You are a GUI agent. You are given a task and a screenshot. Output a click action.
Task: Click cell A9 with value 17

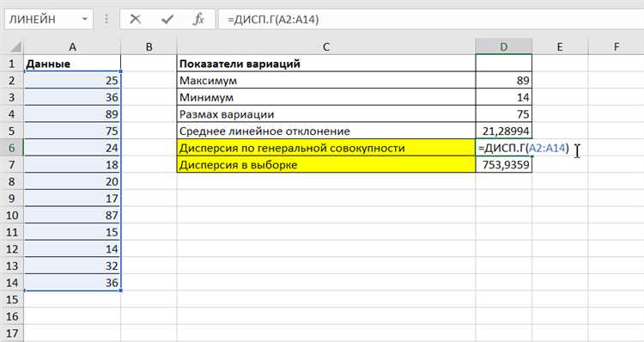click(x=72, y=198)
